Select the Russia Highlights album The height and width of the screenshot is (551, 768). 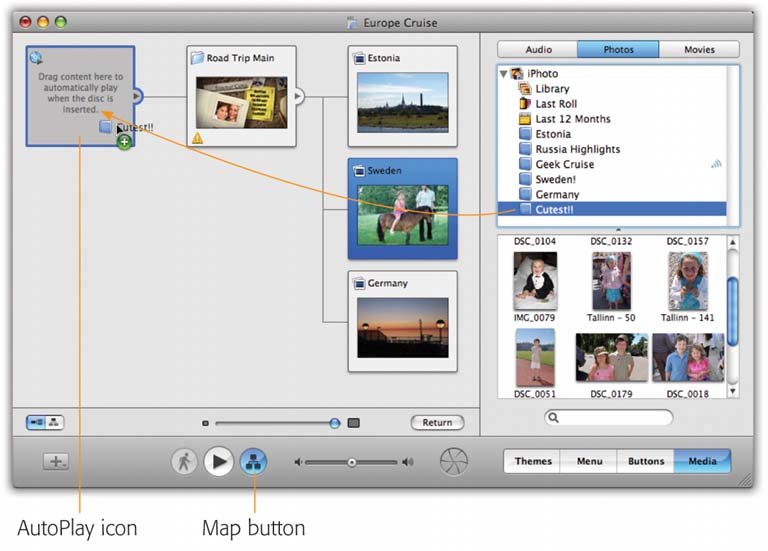point(577,149)
